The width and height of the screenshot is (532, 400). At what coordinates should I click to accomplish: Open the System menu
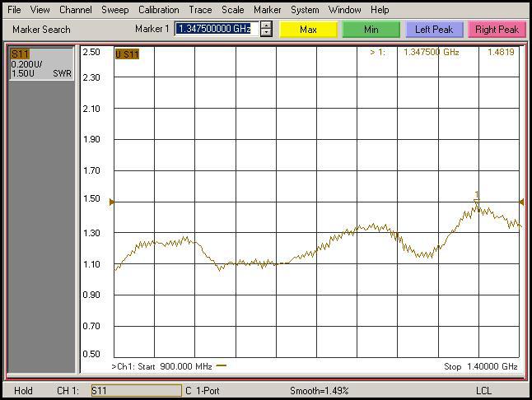305,10
